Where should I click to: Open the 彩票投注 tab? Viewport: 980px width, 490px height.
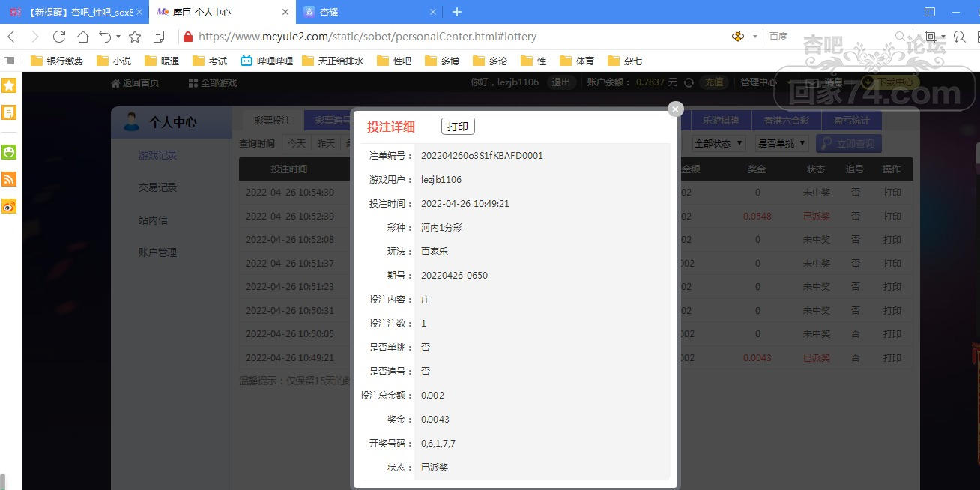pos(273,120)
